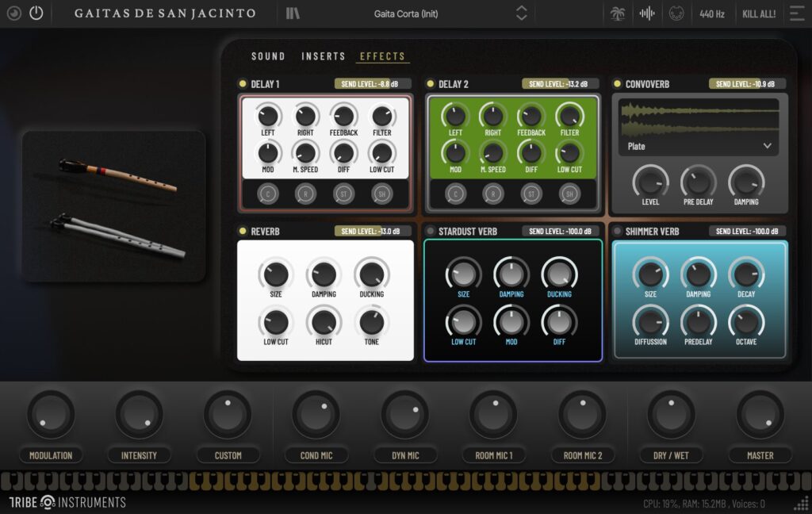Click the gaita flutes instrument image

click(x=114, y=206)
